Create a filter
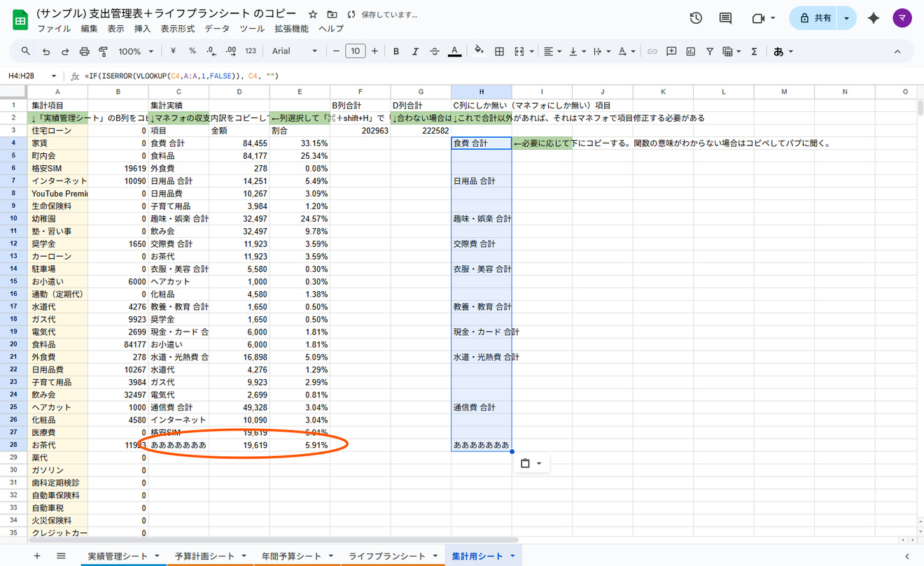 tap(710, 51)
